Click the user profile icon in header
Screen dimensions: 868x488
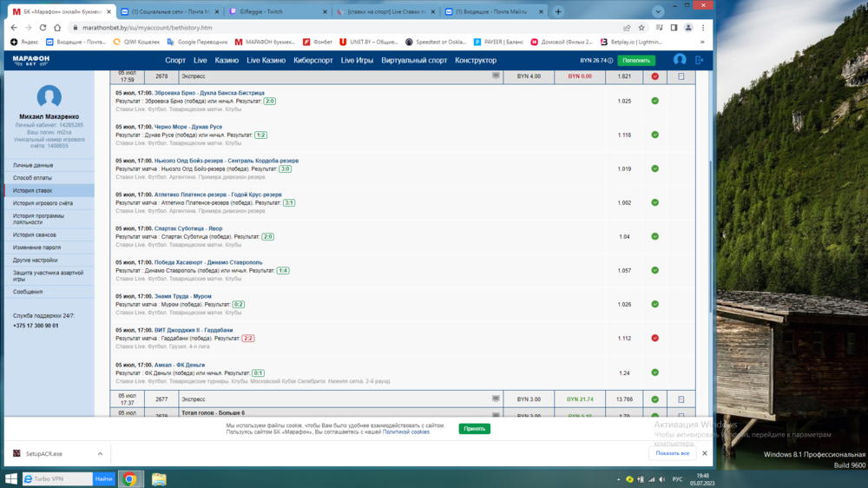pyautogui.click(x=680, y=60)
